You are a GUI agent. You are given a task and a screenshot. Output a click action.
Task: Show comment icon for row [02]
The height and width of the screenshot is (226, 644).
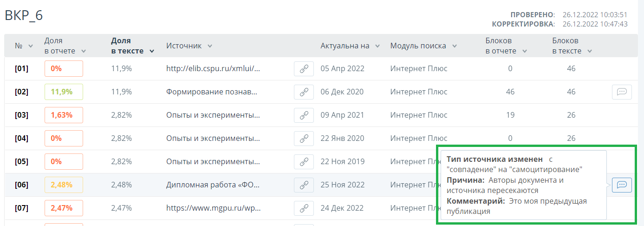[x=622, y=92]
